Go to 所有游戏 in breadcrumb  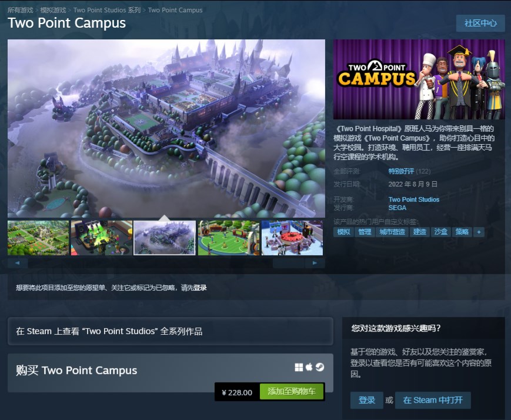tap(20, 10)
